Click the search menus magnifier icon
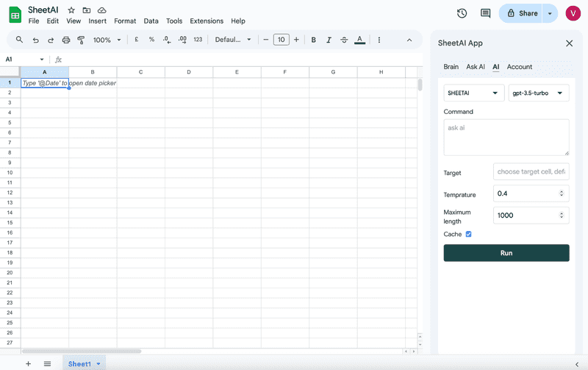This screenshot has height=370, width=588. click(x=20, y=40)
